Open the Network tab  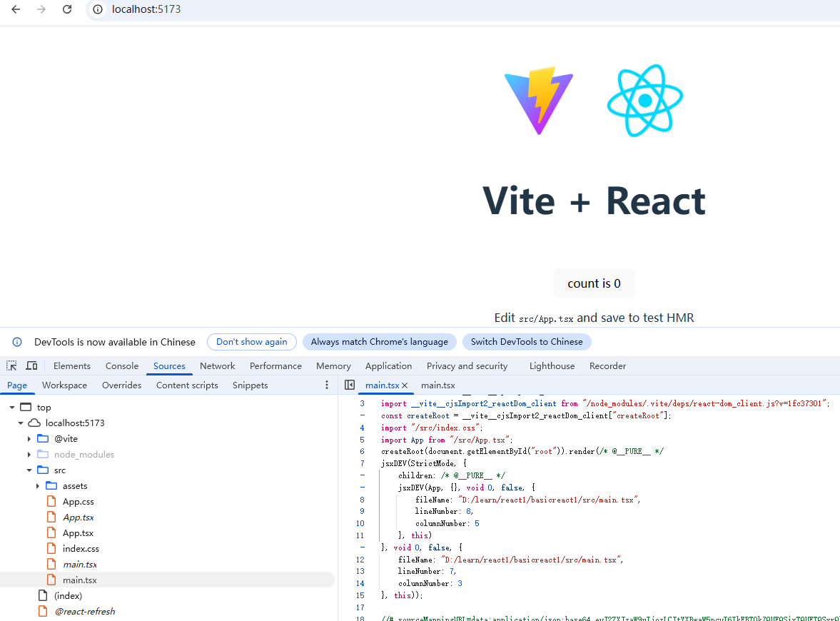(x=218, y=366)
